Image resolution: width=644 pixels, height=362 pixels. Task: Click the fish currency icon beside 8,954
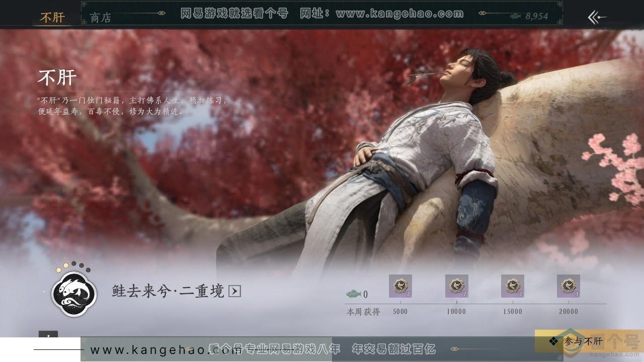point(515,16)
